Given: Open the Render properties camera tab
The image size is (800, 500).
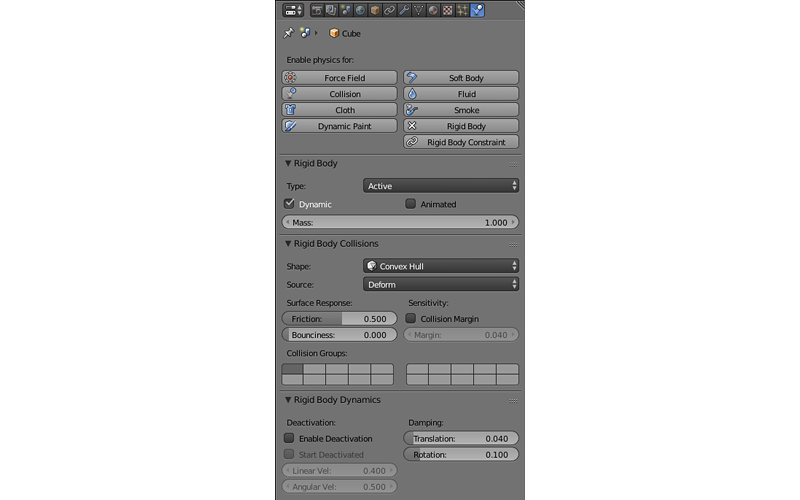Looking at the screenshot, I should pos(317,10).
